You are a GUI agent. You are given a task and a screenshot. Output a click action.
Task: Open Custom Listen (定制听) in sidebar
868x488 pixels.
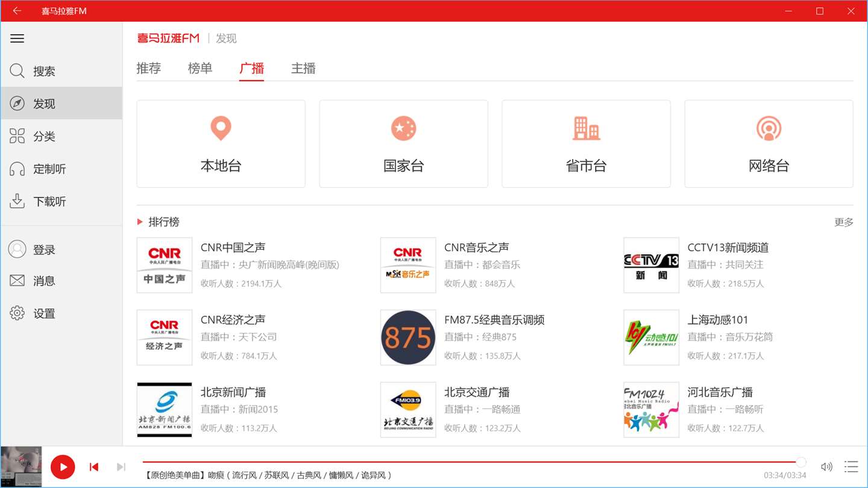(61, 169)
